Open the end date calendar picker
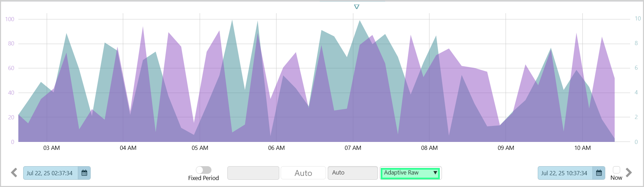 599,173
